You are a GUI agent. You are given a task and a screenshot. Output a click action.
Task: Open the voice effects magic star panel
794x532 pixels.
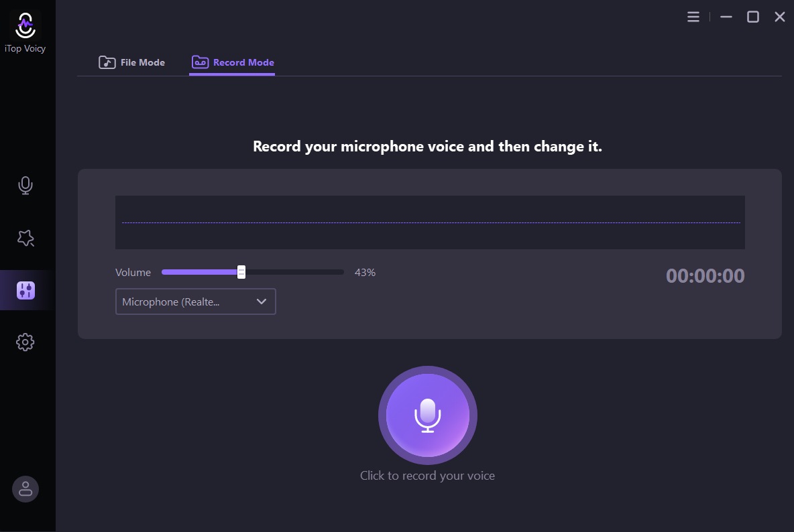(x=25, y=238)
